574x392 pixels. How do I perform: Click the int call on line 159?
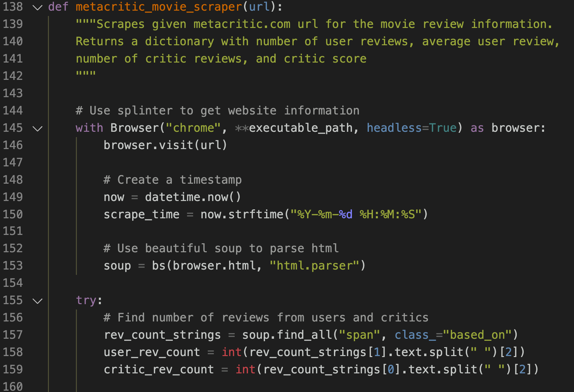pyautogui.click(x=245, y=370)
